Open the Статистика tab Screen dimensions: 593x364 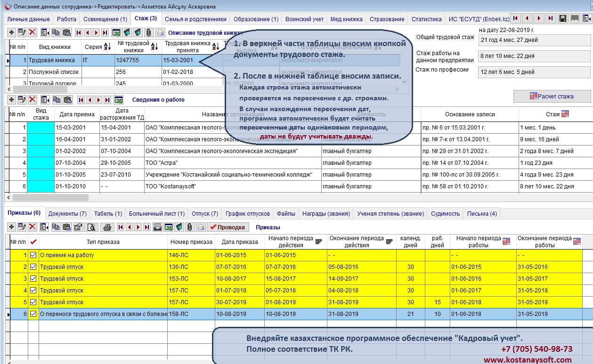(427, 19)
